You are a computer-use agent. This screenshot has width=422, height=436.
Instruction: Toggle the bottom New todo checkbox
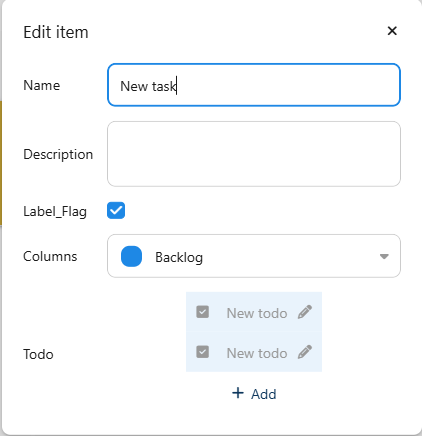[x=202, y=352]
